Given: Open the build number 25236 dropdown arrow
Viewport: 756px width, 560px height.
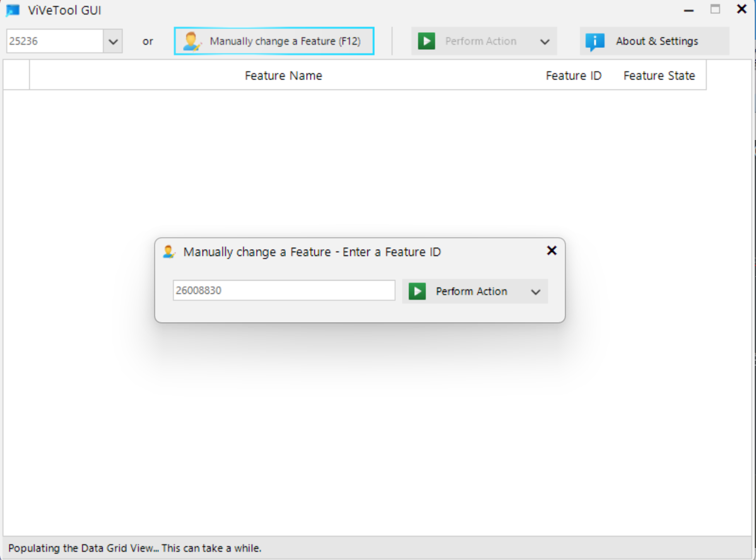Looking at the screenshot, I should (113, 42).
